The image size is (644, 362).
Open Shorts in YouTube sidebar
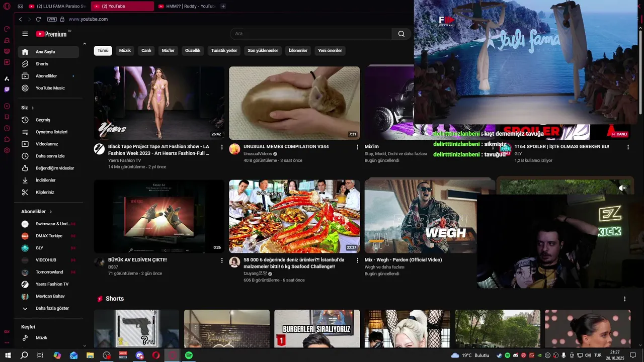[x=48, y=64]
